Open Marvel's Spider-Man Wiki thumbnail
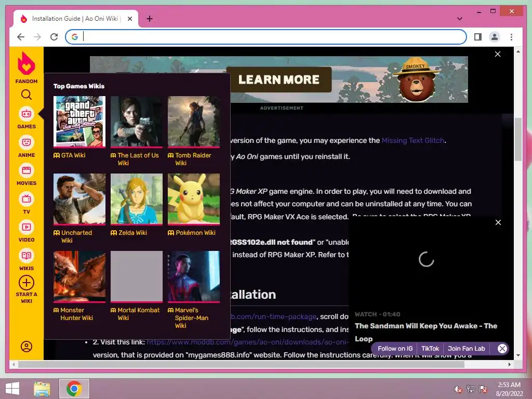The image size is (532, 399). pyautogui.click(x=194, y=276)
